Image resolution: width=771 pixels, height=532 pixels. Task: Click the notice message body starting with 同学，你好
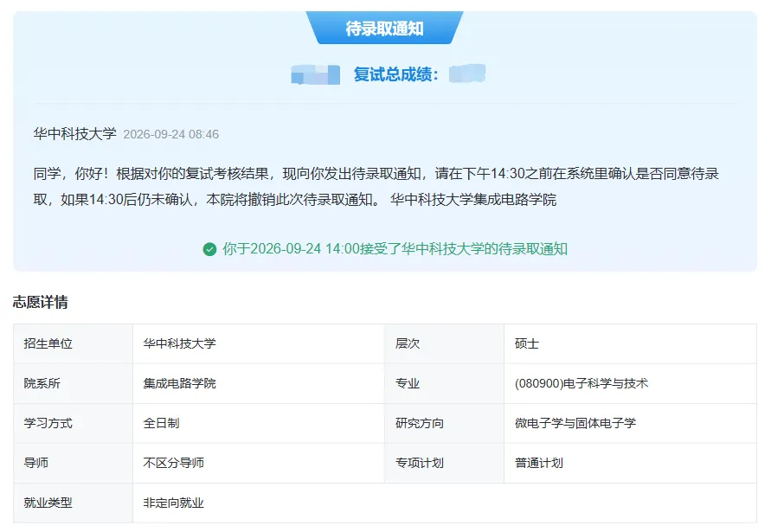pyautogui.click(x=376, y=186)
